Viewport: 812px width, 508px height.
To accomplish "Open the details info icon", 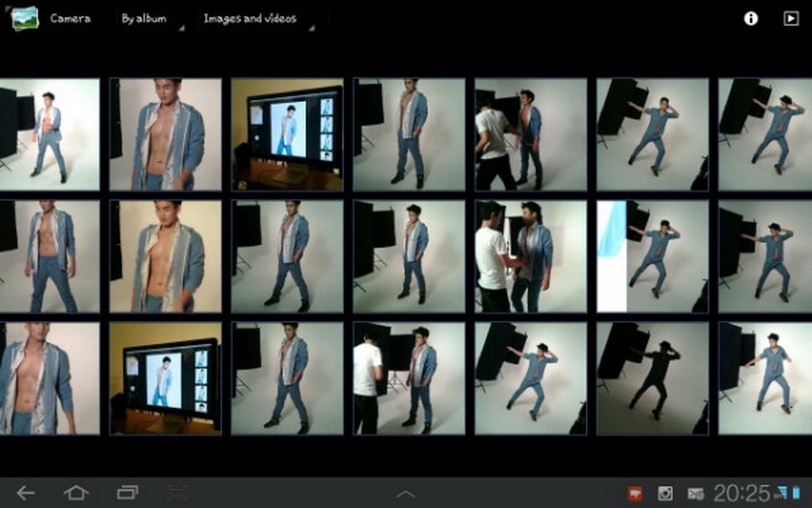I will point(750,19).
